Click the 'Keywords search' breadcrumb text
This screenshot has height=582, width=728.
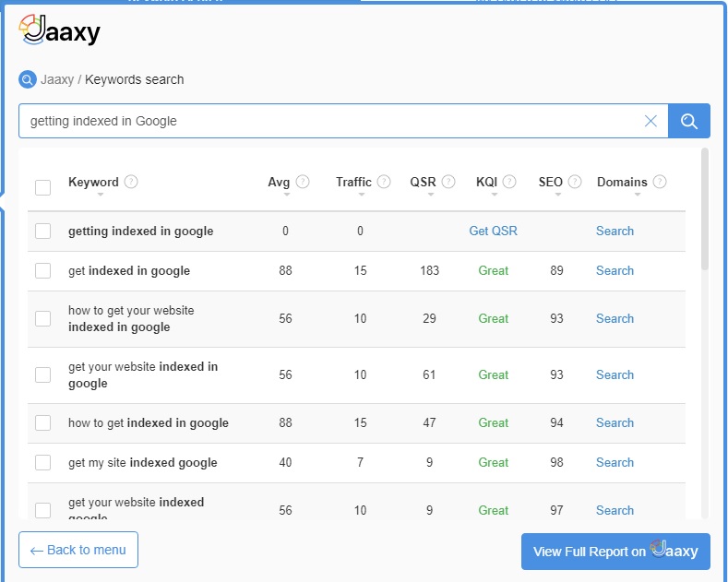pyautogui.click(x=134, y=79)
